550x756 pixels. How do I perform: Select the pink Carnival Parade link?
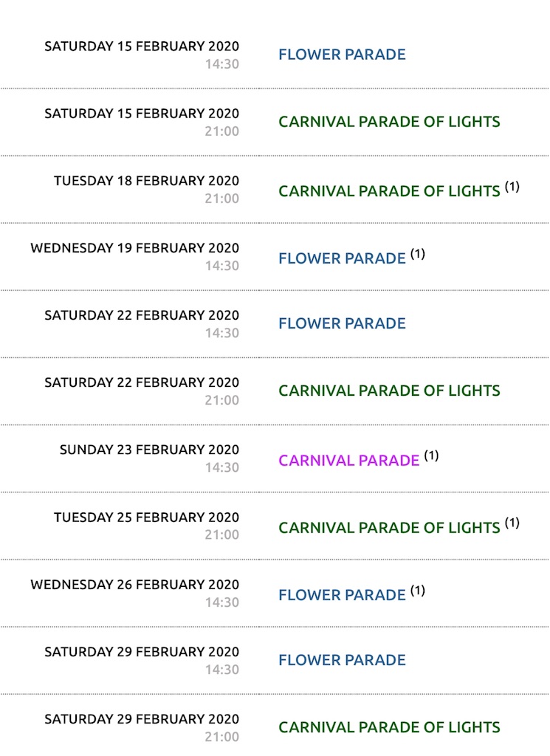[348, 461]
